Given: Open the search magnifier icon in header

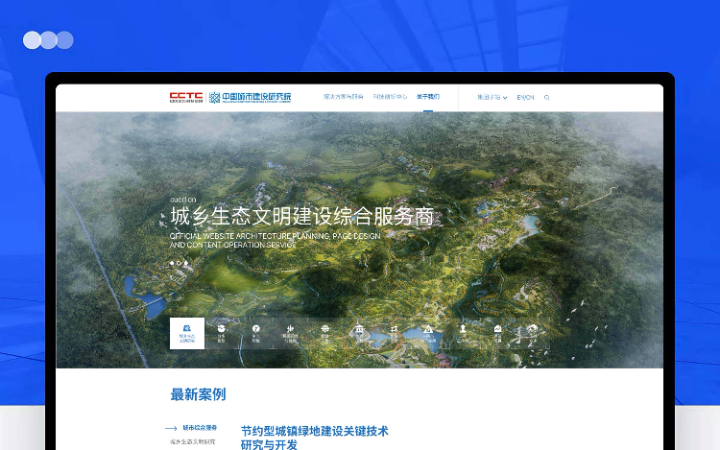Looking at the screenshot, I should [x=547, y=98].
